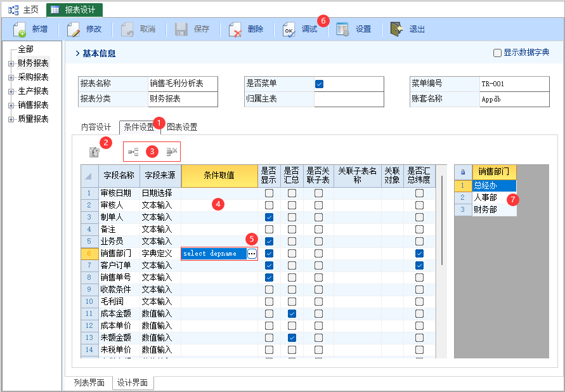
Task: Expand the 采购报表 tree node
Action: pyautogui.click(x=11, y=77)
